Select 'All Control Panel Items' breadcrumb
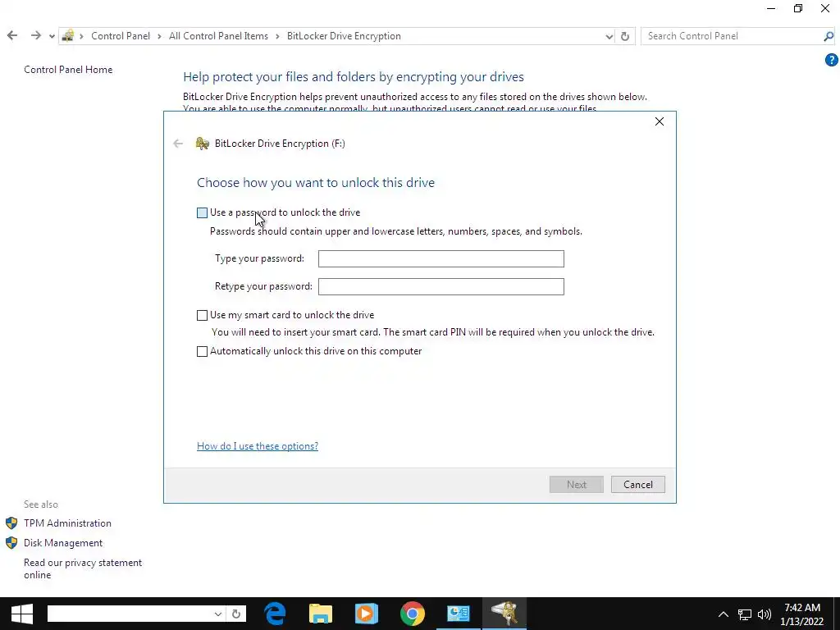Image resolution: width=840 pixels, height=630 pixels. (x=218, y=36)
